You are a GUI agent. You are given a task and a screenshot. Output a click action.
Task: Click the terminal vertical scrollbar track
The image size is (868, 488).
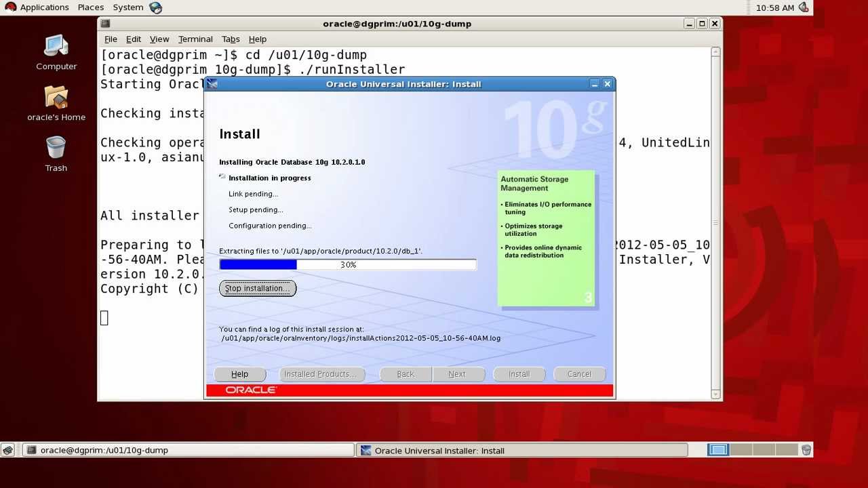click(715, 223)
